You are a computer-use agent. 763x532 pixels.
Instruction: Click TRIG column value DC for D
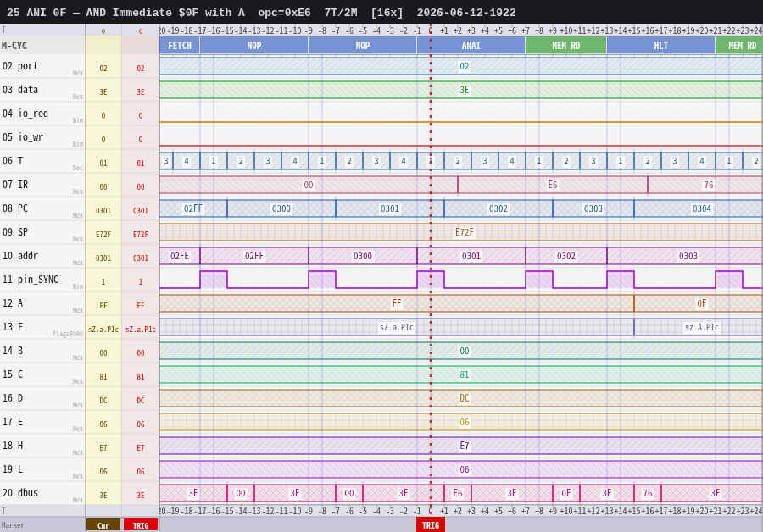click(x=141, y=400)
